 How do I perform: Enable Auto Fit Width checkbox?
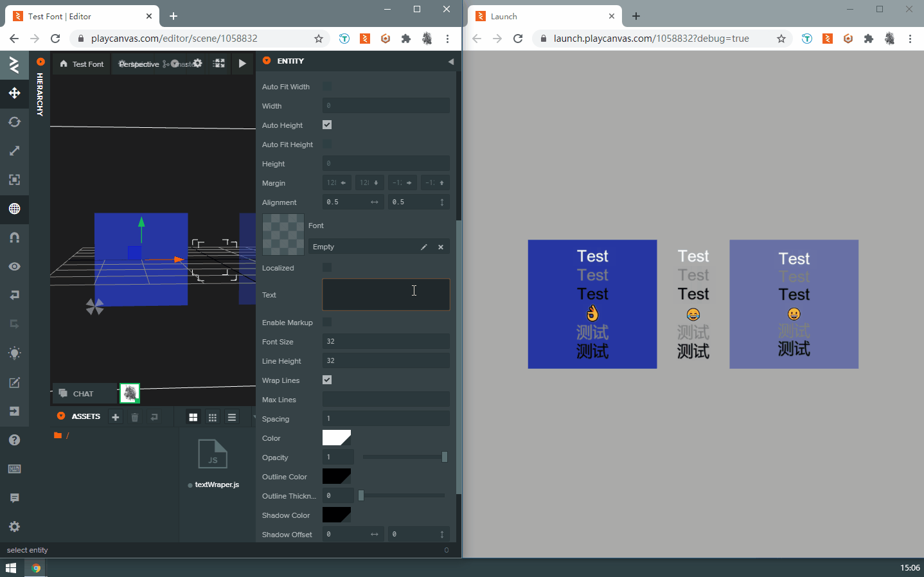coord(327,86)
